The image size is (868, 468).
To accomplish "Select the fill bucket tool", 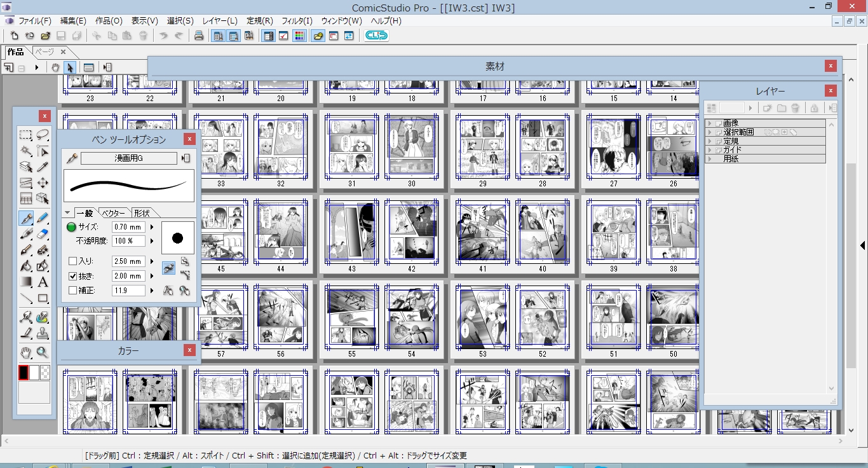I will pos(26,266).
